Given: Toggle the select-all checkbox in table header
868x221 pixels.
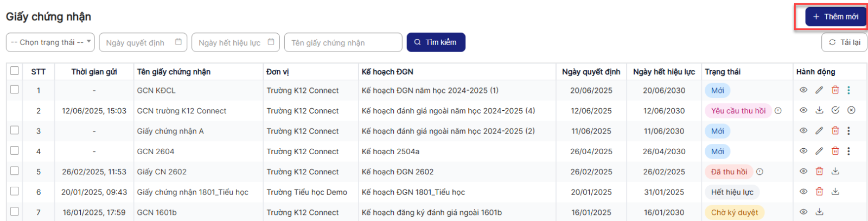Looking at the screenshot, I should 15,71.
